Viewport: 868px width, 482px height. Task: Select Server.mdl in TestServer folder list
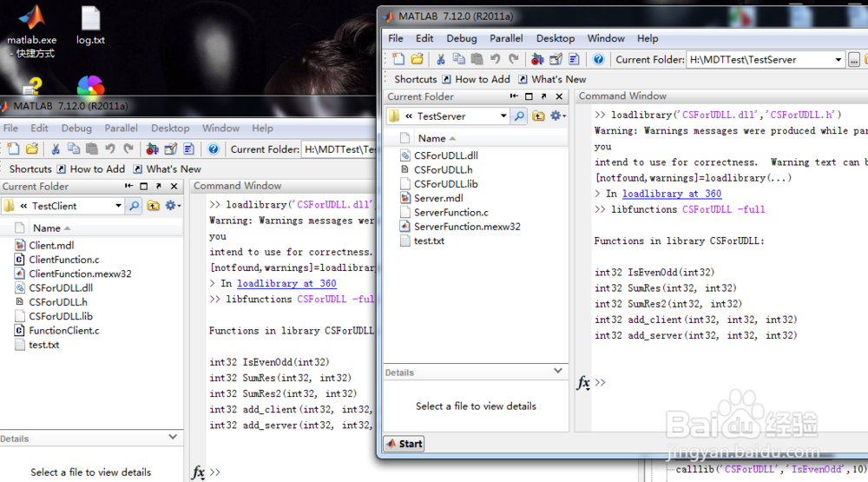pyautogui.click(x=438, y=198)
